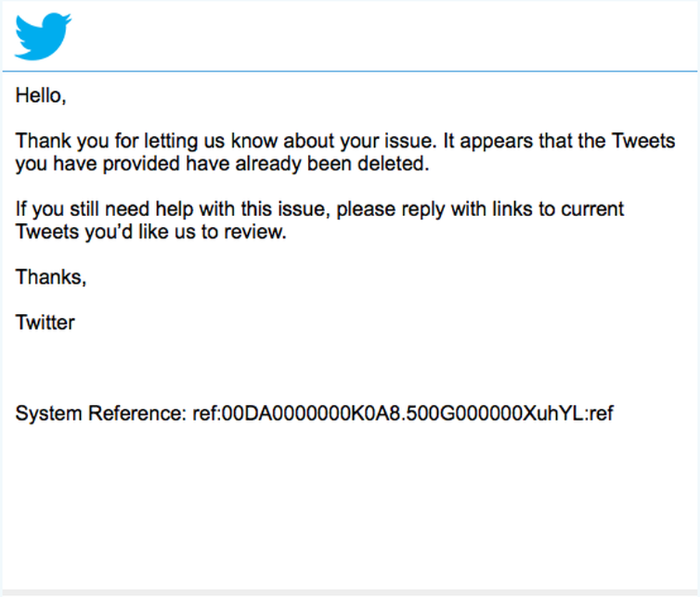
Task: Click the "you have provided" text
Action: pos(99,164)
